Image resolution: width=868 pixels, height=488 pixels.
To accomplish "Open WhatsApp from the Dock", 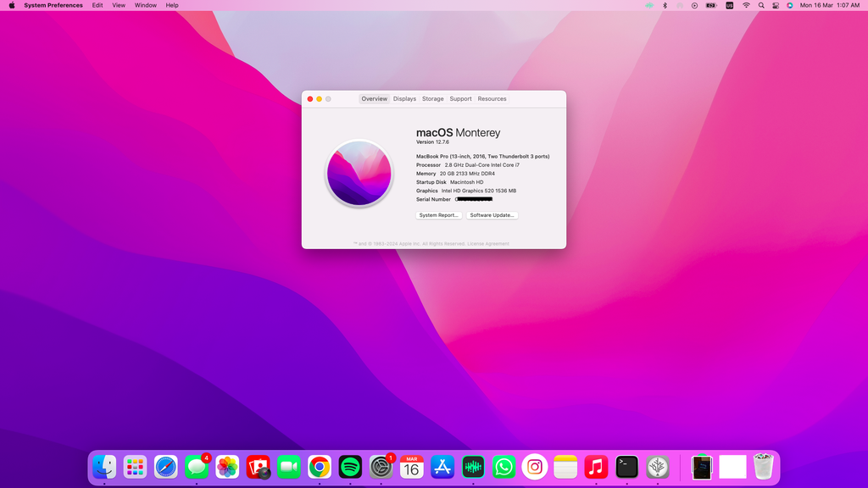I will coord(504,467).
